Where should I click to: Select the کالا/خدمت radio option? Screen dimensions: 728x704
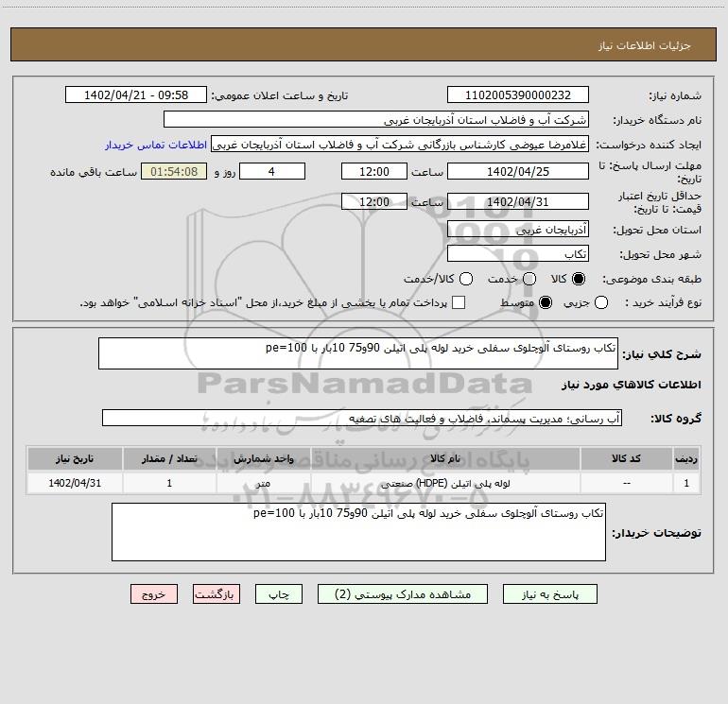tap(466, 279)
